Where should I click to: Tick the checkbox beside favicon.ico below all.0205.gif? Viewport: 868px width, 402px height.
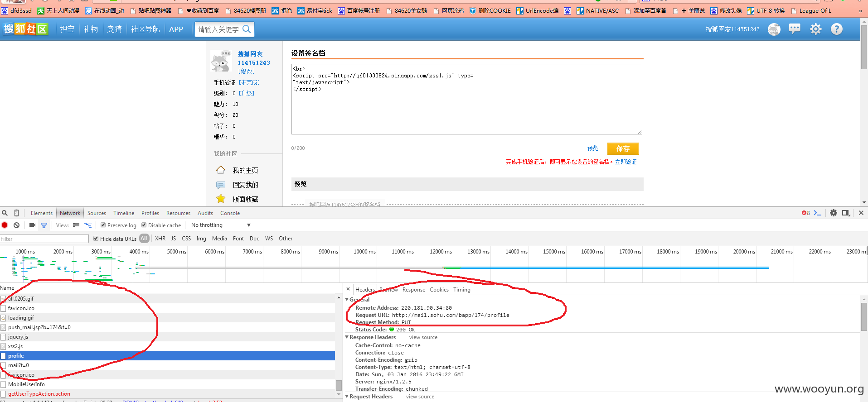pyautogui.click(x=4, y=308)
